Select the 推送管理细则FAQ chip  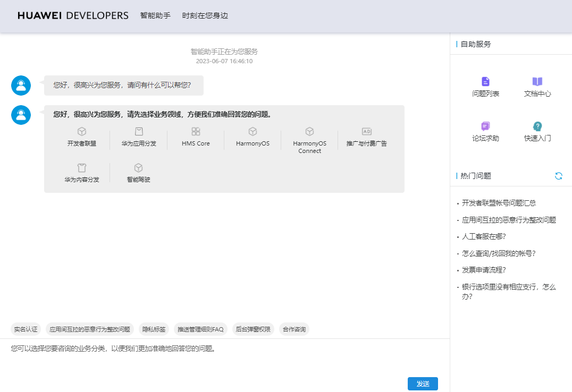pos(200,329)
